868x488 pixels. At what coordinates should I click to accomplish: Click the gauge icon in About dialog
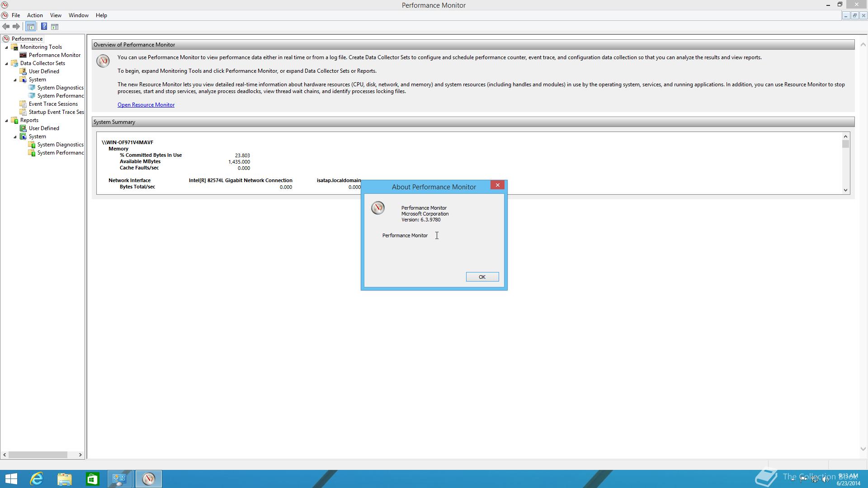click(378, 208)
